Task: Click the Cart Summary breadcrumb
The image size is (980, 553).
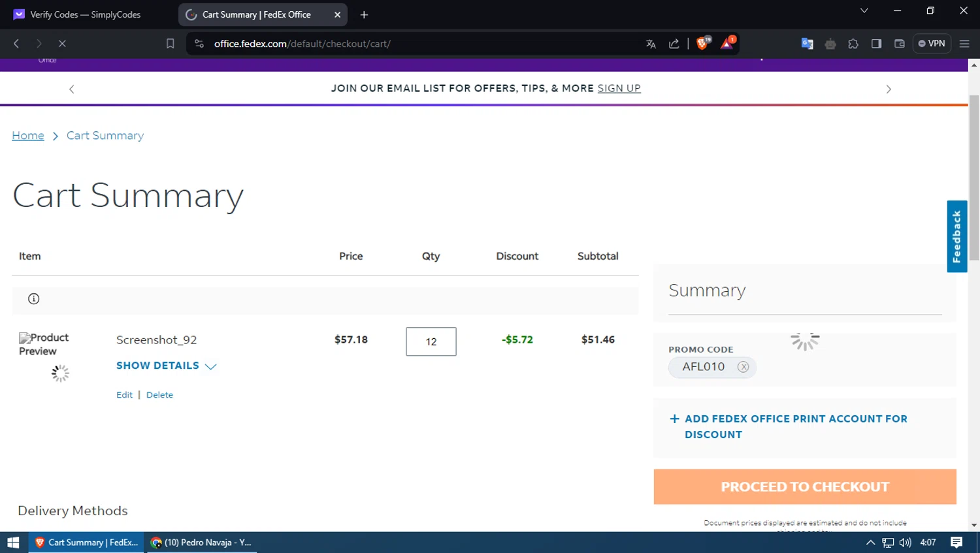Action: (105, 135)
